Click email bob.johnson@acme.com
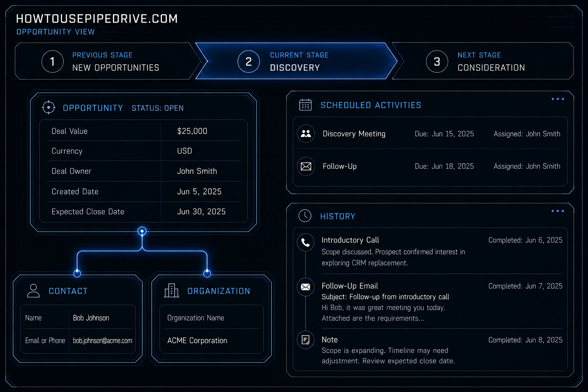 pos(103,340)
